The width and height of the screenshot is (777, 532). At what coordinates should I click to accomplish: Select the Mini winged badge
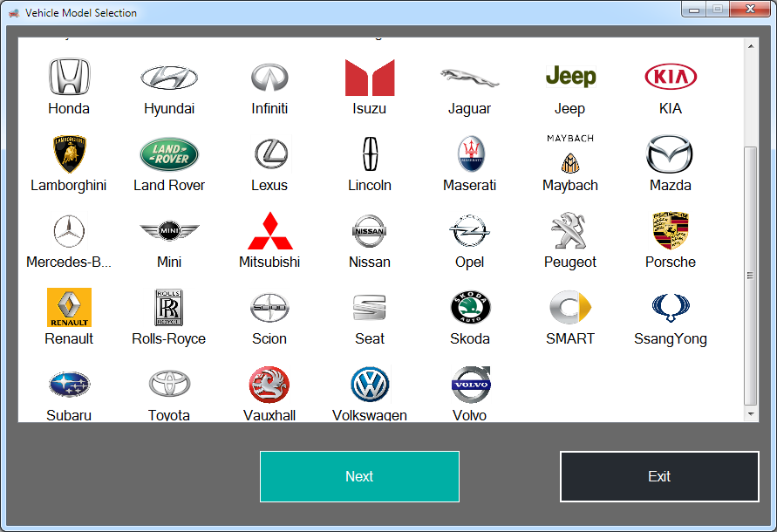pyautogui.click(x=169, y=230)
